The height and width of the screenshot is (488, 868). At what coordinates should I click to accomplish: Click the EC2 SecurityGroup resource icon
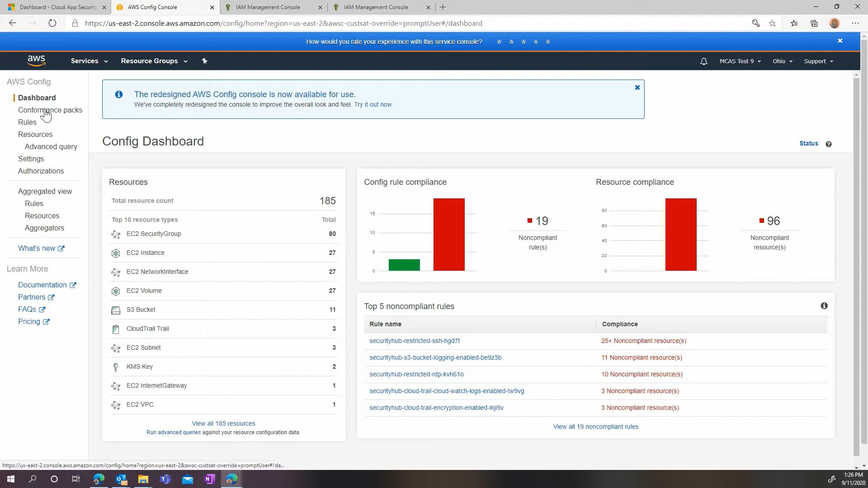116,234
